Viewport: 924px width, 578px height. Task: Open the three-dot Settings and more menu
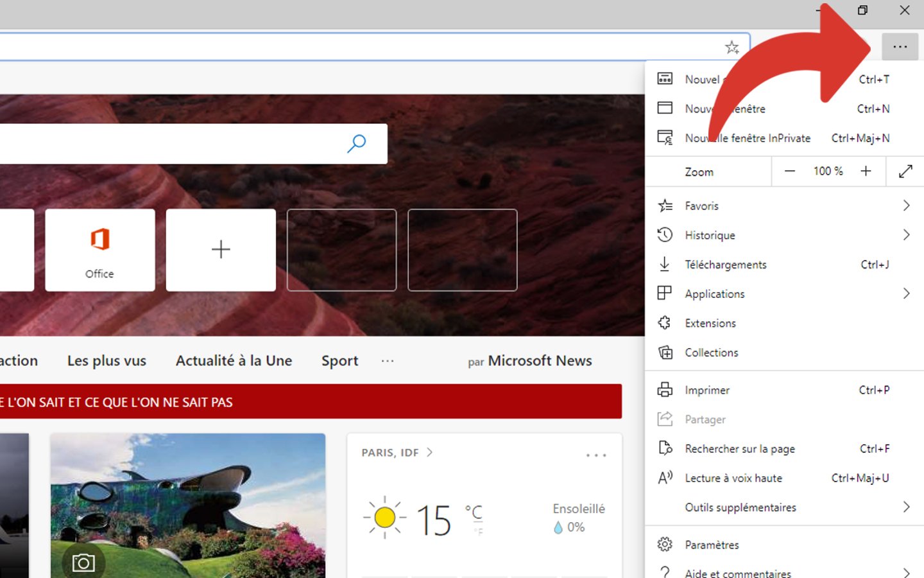tap(900, 47)
